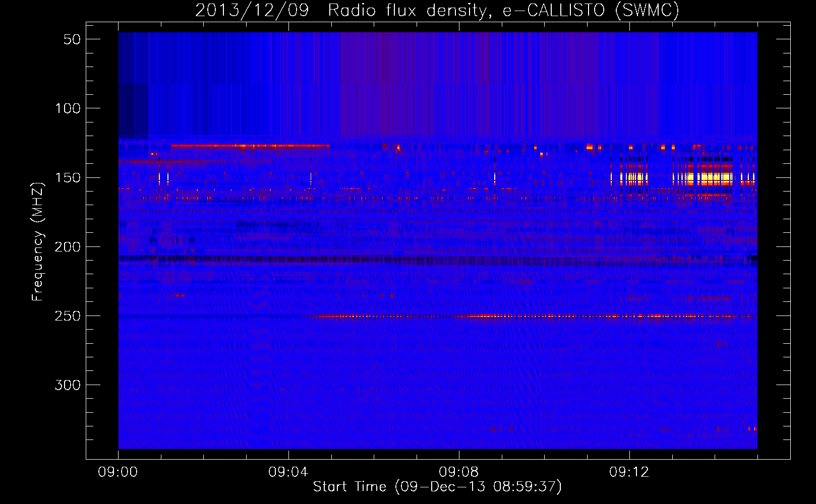Screen dimensions: 816x504
Task: Click the 09:00 time tick label
Action: click(x=118, y=472)
